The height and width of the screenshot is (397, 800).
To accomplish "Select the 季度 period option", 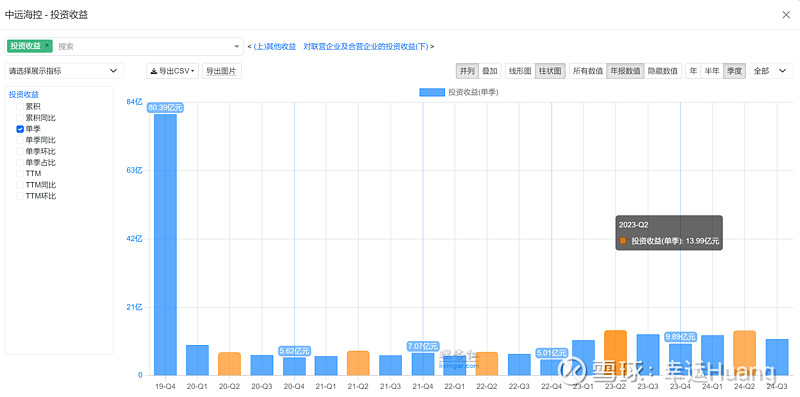I will (735, 71).
